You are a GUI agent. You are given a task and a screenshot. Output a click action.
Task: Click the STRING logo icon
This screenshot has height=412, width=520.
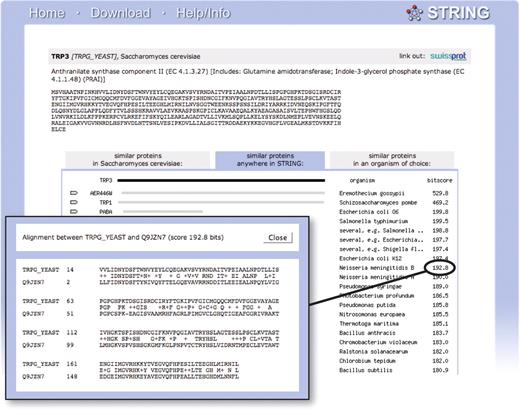coord(414,13)
